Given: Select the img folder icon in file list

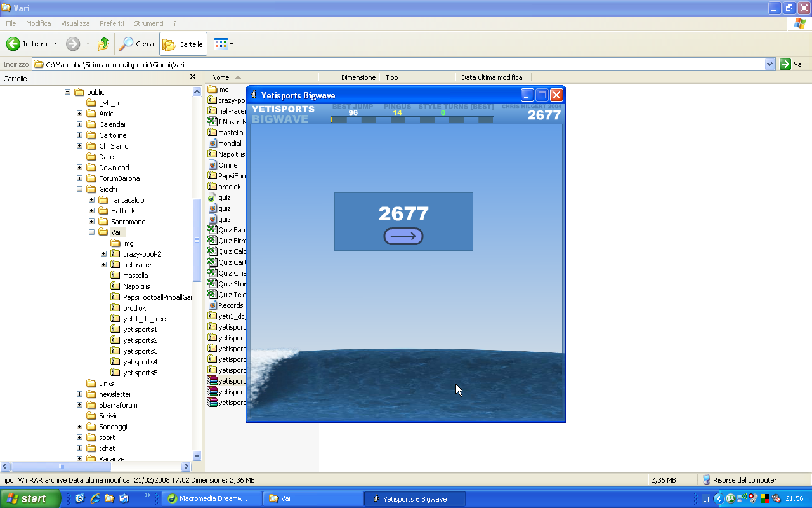Looking at the screenshot, I should tap(213, 90).
